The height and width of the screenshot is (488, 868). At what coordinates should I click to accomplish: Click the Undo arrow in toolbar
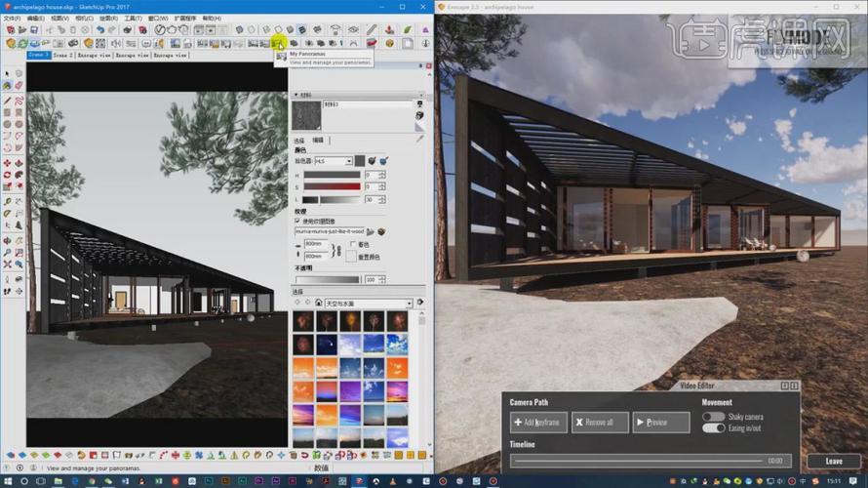point(100,30)
